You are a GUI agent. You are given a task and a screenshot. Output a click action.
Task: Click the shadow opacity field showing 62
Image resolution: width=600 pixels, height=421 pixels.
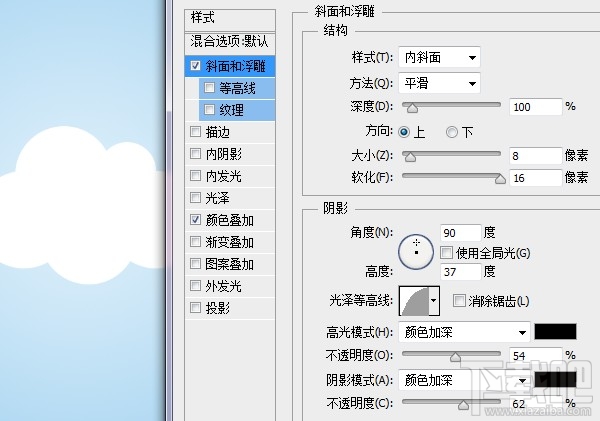(x=536, y=404)
